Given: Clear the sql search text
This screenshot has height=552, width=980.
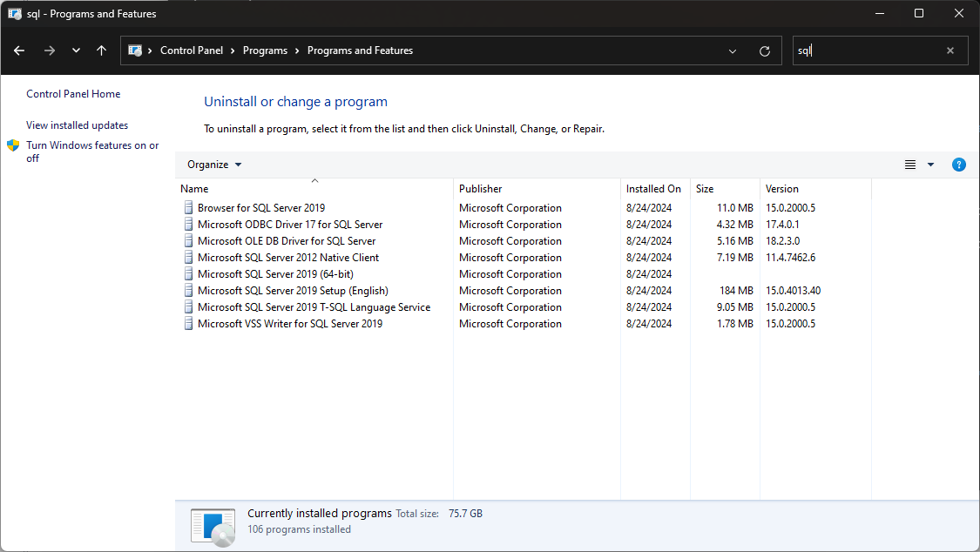Looking at the screenshot, I should pyautogui.click(x=950, y=50).
